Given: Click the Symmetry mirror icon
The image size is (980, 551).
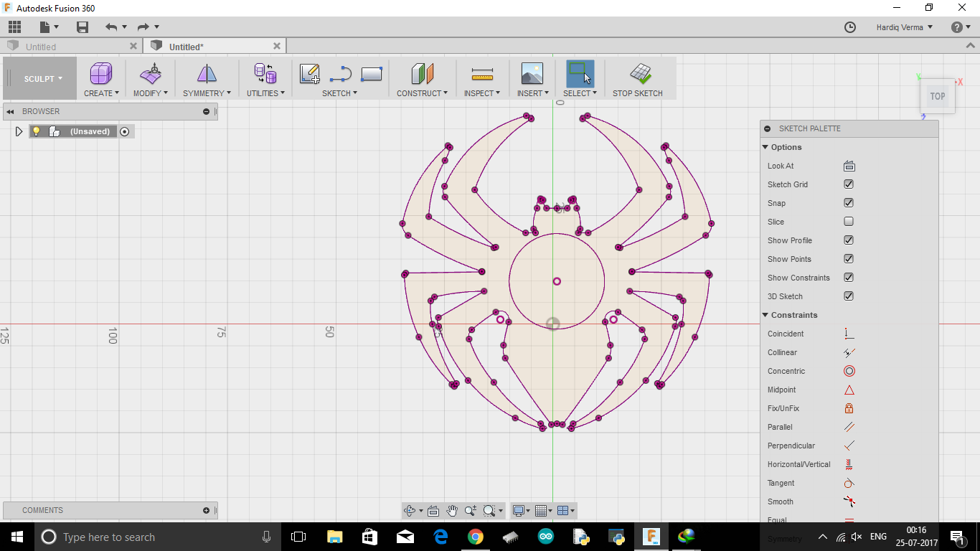Looking at the screenshot, I should pos(207,73).
